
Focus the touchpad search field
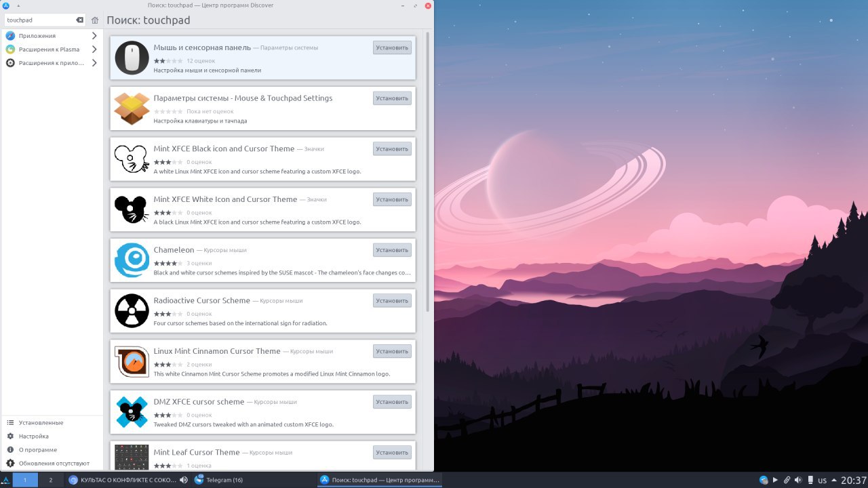(45, 20)
